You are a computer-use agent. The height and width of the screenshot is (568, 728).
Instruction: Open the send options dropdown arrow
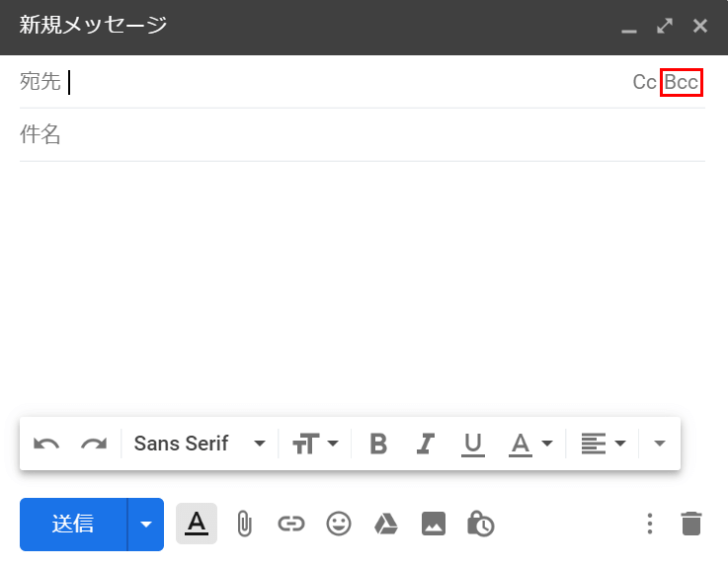click(x=146, y=525)
